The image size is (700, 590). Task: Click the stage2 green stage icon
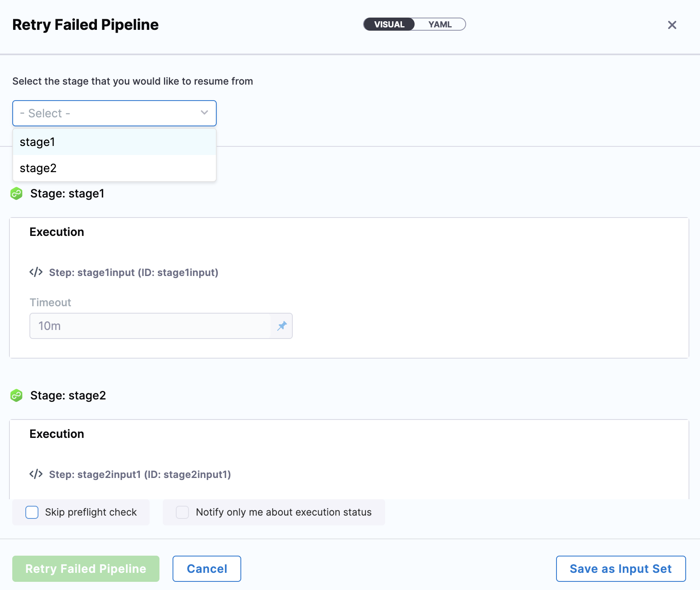click(x=16, y=395)
